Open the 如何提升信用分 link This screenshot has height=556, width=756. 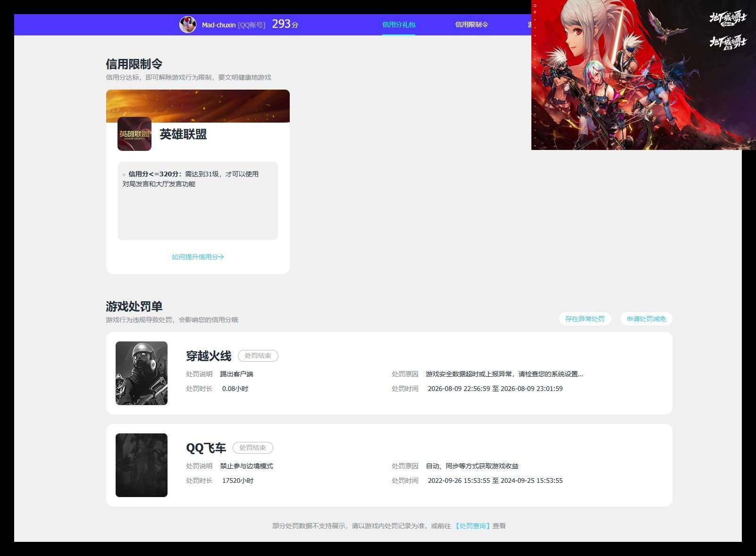point(198,257)
